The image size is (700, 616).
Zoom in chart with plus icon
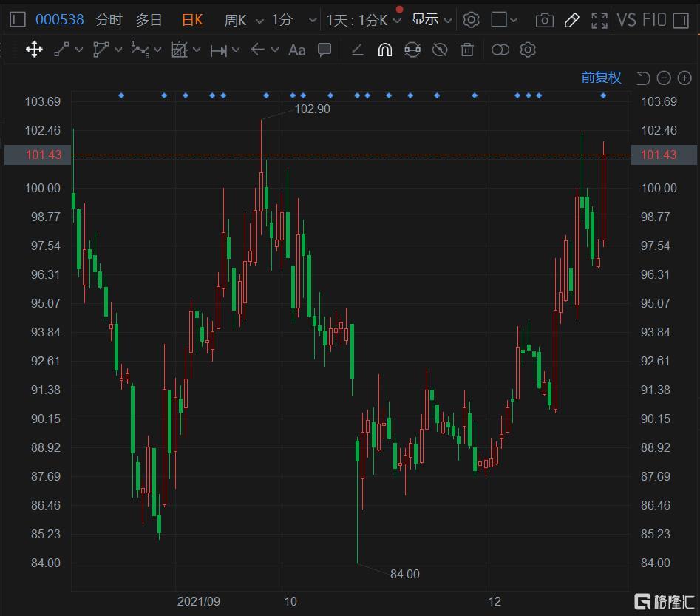coord(684,78)
